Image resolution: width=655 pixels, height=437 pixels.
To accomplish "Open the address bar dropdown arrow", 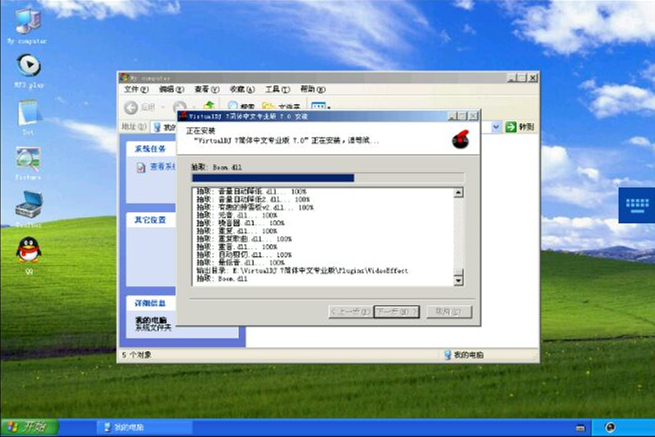I will click(496, 127).
